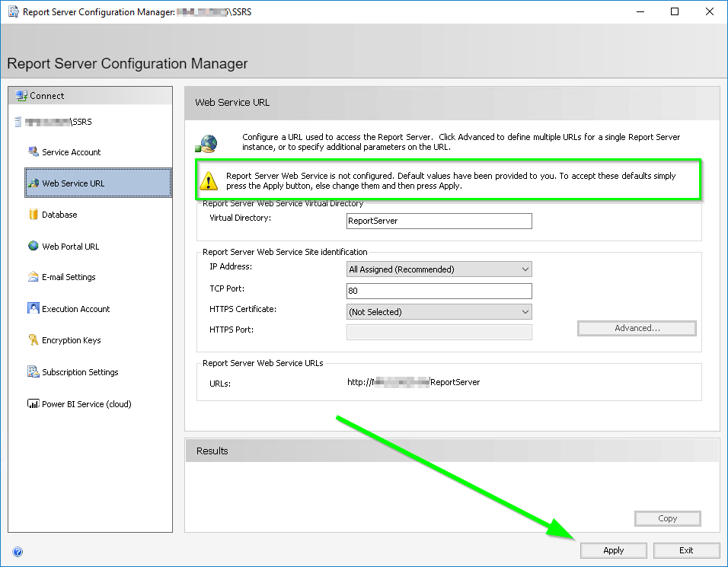This screenshot has width=728, height=567.
Task: Click the Advanced... button
Action: pyautogui.click(x=637, y=328)
